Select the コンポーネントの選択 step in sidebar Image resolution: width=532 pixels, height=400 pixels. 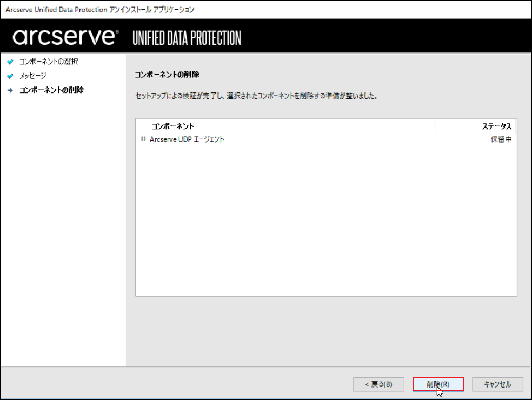(49, 62)
